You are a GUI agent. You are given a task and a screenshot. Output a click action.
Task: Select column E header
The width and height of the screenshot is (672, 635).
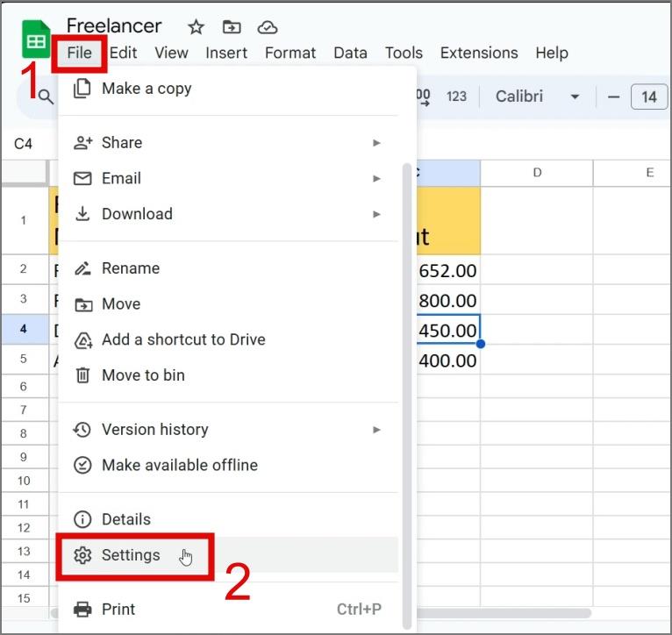633,173
